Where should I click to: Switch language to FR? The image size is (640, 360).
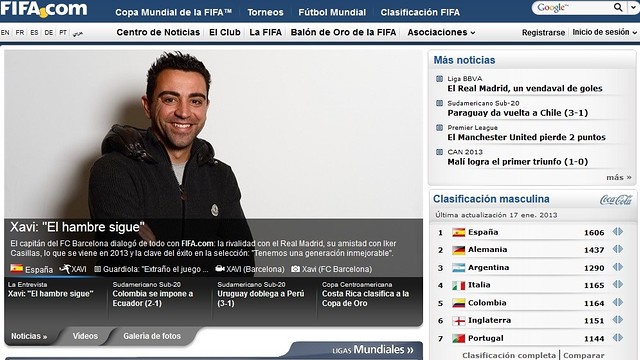[x=20, y=32]
